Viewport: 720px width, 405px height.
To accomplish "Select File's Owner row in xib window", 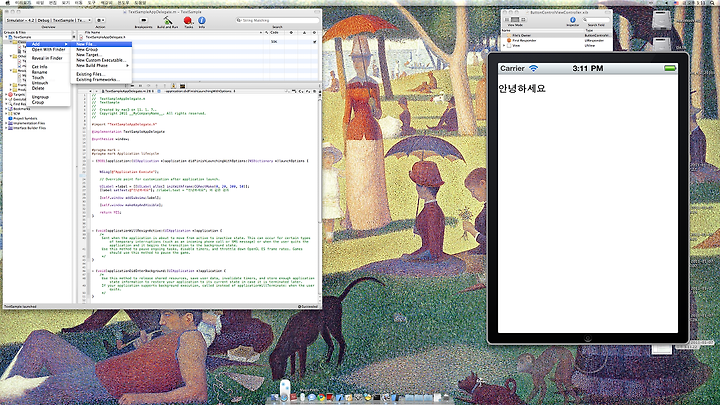I will [557, 35].
